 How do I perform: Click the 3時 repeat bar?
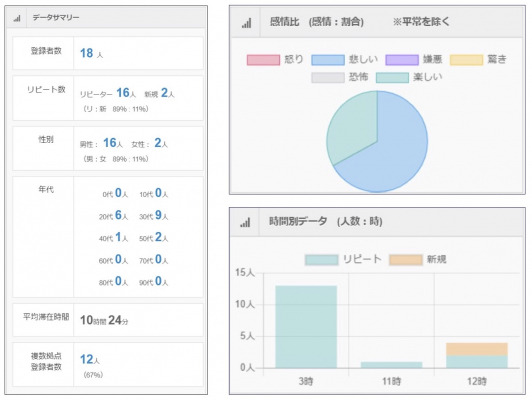pos(306,327)
